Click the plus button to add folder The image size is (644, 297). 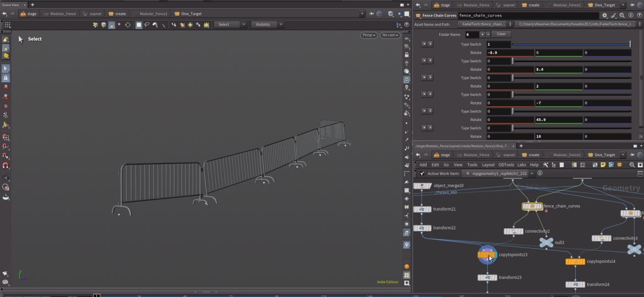[482, 34]
